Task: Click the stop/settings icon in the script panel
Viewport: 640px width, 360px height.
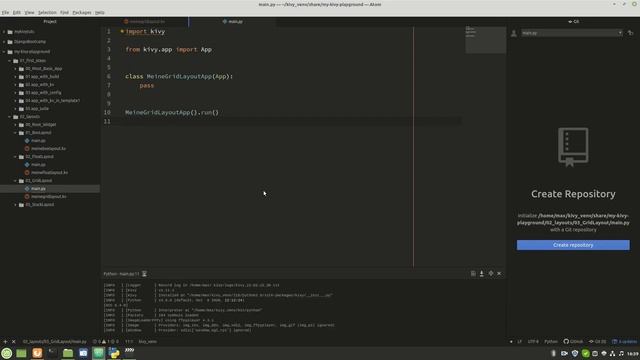Action: click(491, 273)
